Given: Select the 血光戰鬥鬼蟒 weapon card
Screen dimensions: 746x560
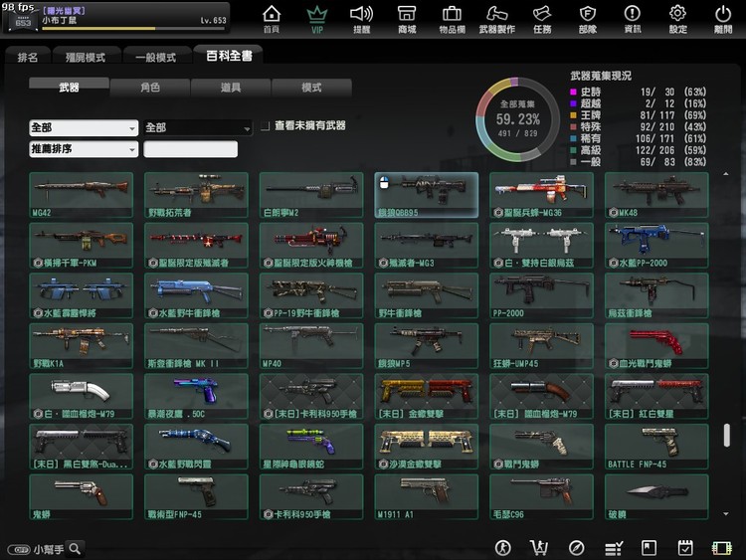Looking at the screenshot, I should (x=656, y=346).
